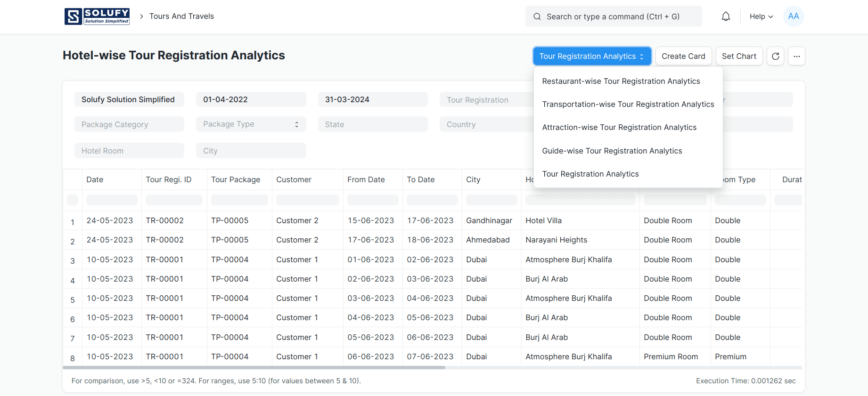Viewport: 868px width, 396px height.
Task: Click the column filter under Customer
Action: pyautogui.click(x=308, y=200)
